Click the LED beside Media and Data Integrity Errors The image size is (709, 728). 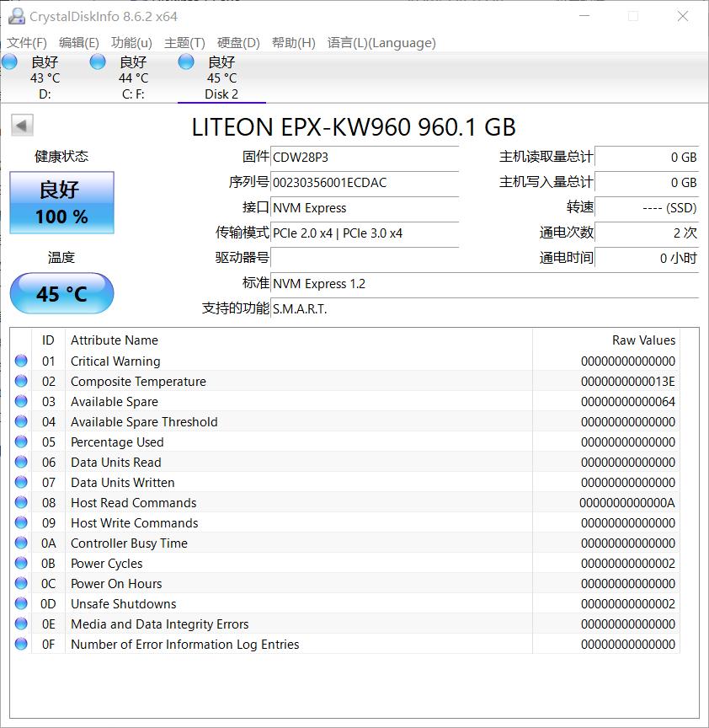point(20,624)
